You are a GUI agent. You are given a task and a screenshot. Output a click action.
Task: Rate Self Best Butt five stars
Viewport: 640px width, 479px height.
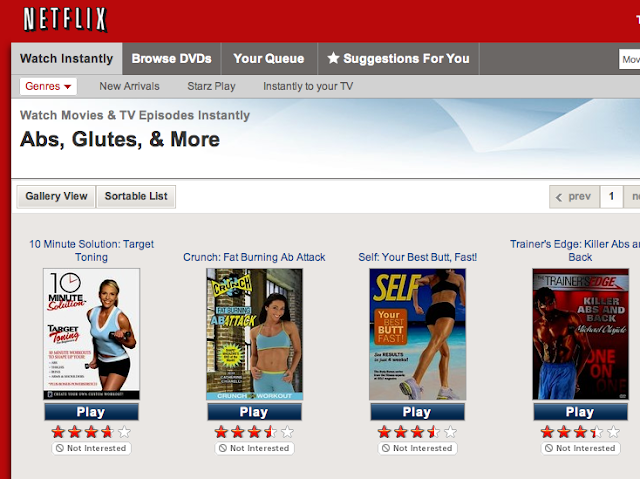click(x=450, y=432)
